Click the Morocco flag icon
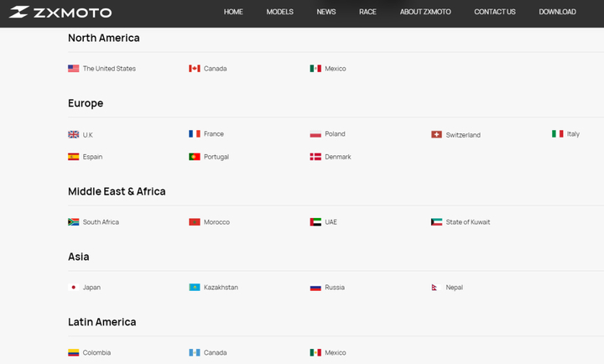 click(x=195, y=222)
